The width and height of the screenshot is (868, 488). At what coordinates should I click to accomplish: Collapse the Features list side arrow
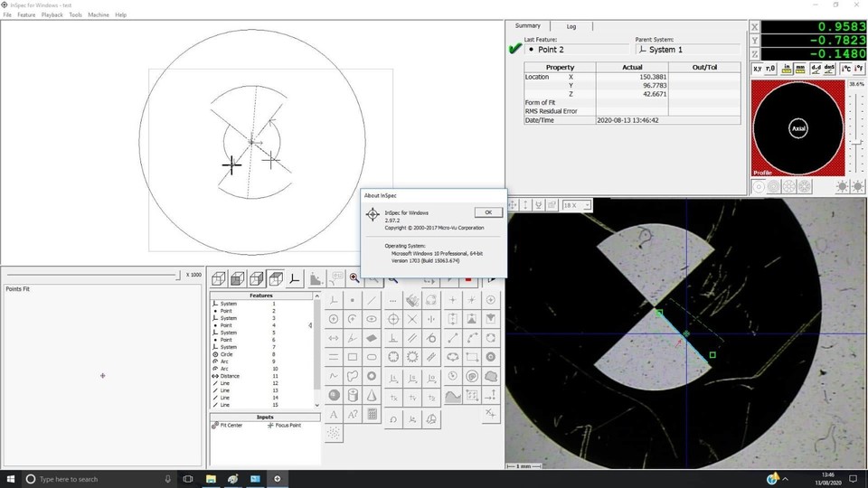[310, 325]
